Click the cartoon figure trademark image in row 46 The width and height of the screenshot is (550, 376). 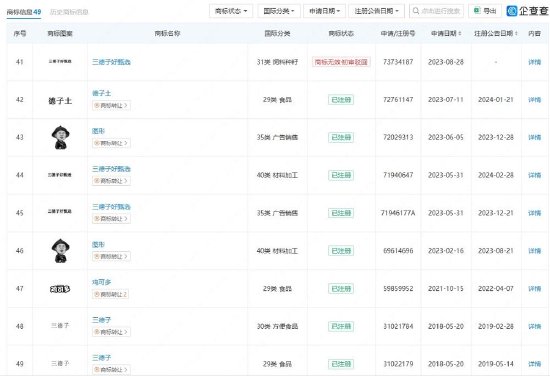click(60, 251)
